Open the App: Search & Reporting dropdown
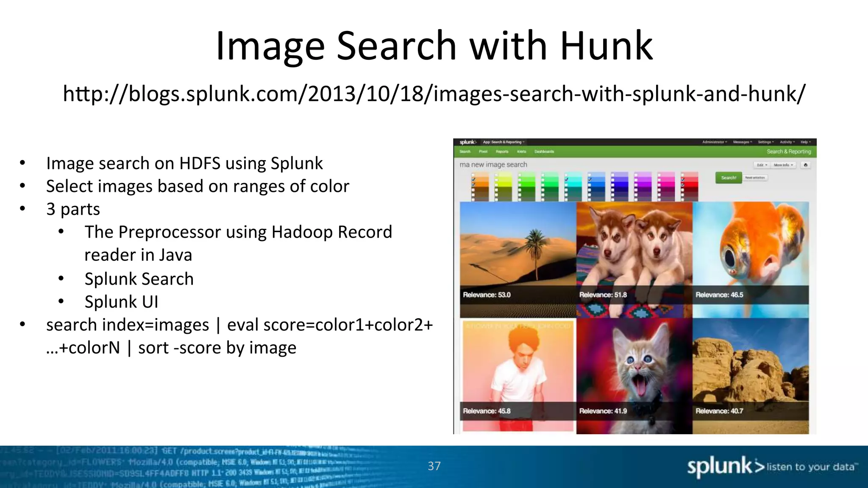The height and width of the screenshot is (488, 868). (504, 142)
